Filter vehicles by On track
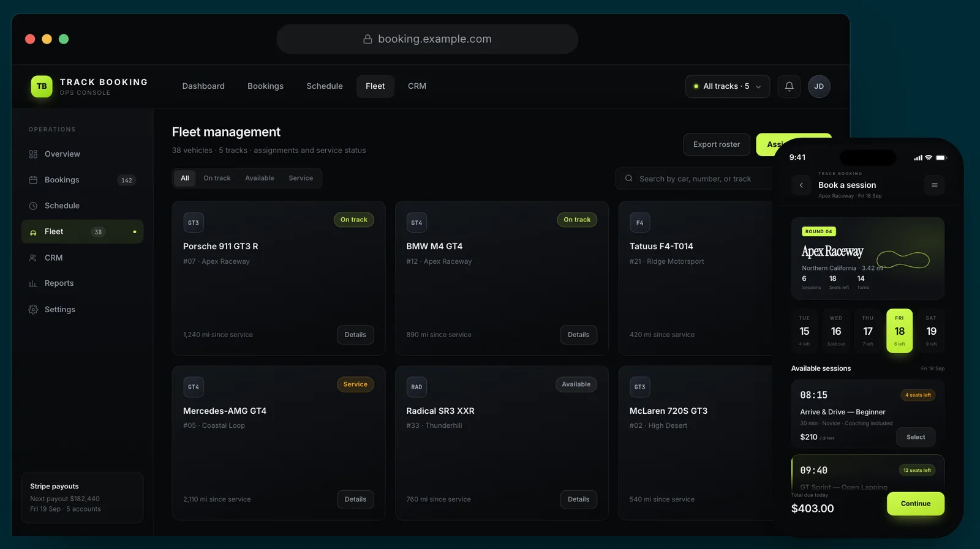The height and width of the screenshot is (549, 980). click(217, 178)
